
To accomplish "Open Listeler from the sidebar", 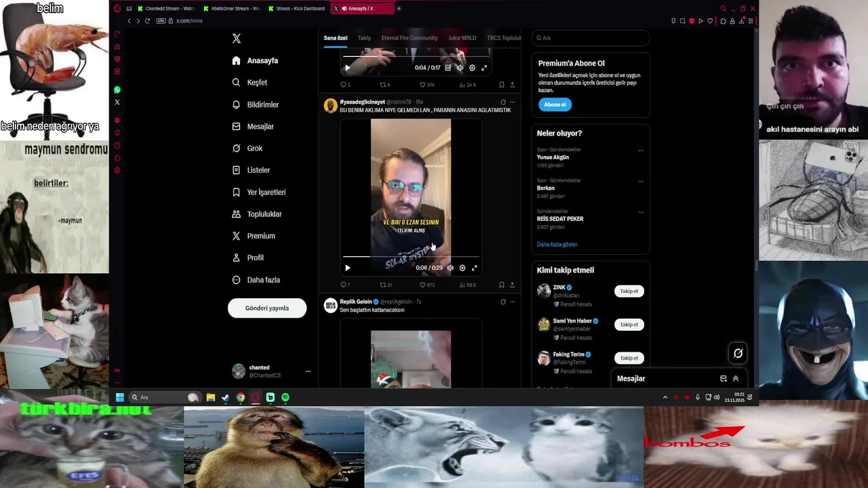I will (x=251, y=170).
